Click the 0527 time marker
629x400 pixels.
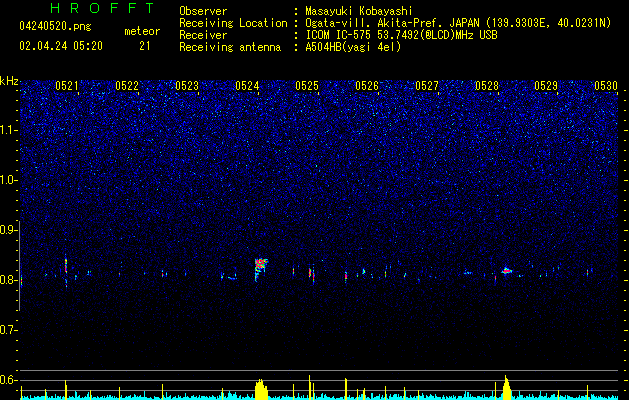(x=427, y=85)
